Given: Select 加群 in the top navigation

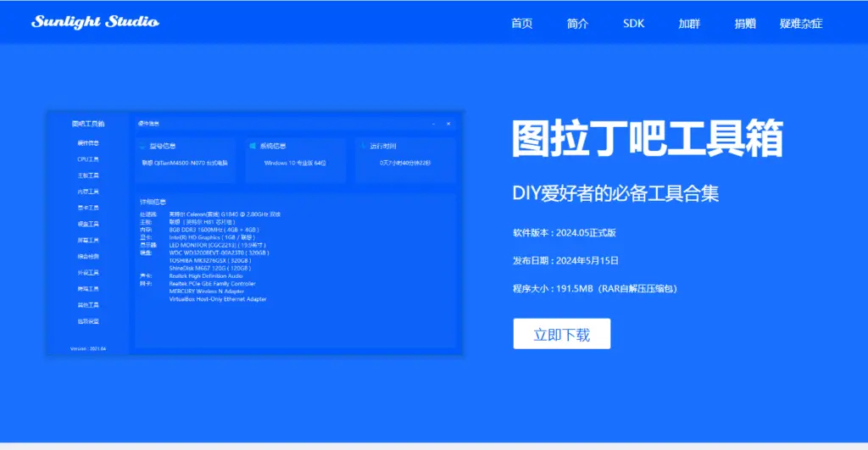Looking at the screenshot, I should (689, 23).
